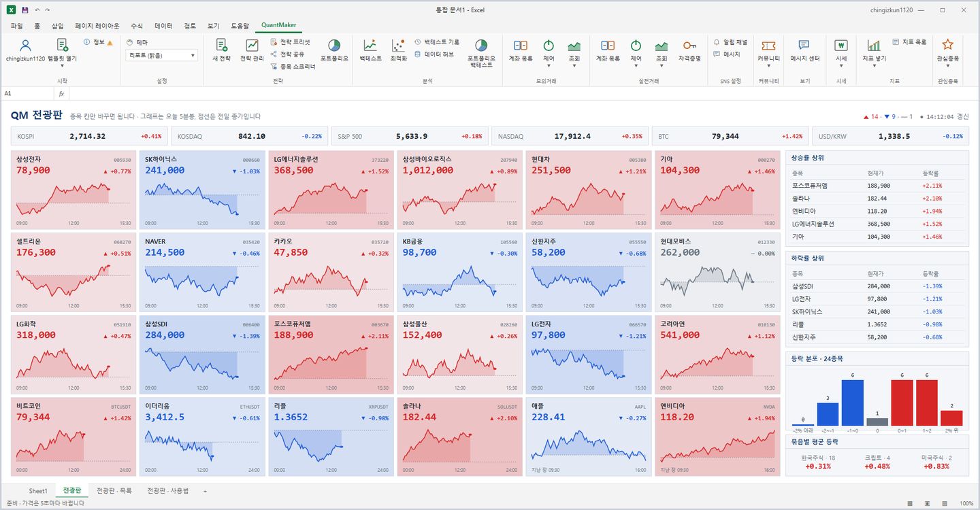Click the Name Box showing A1
The width and height of the screenshot is (980, 510).
click(27, 93)
